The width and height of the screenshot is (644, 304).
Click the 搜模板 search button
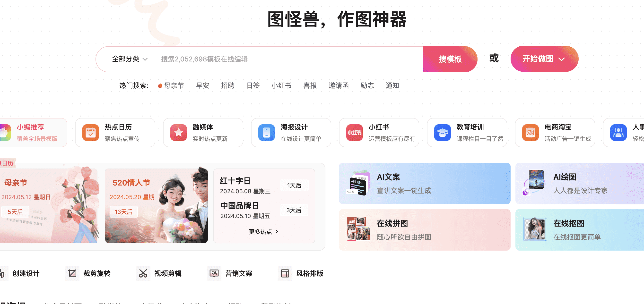click(450, 59)
